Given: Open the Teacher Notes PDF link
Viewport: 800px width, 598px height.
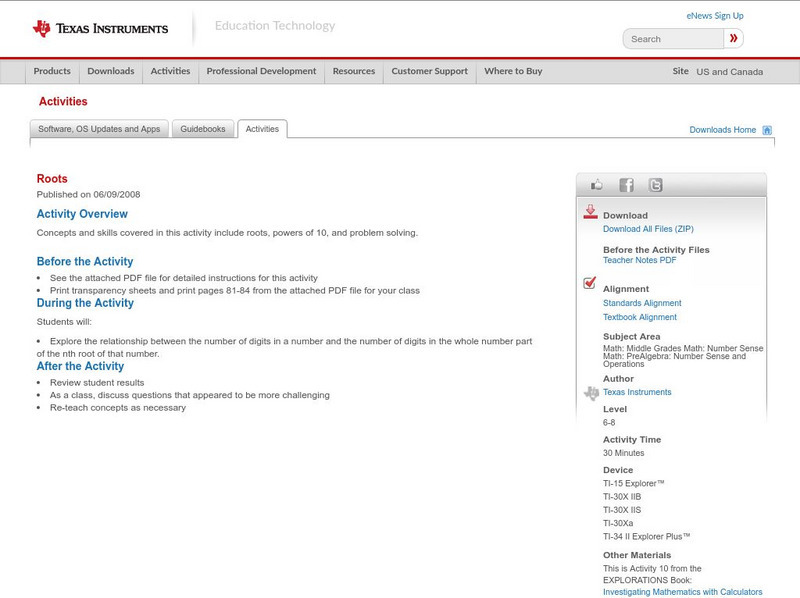Looking at the screenshot, I should point(639,260).
